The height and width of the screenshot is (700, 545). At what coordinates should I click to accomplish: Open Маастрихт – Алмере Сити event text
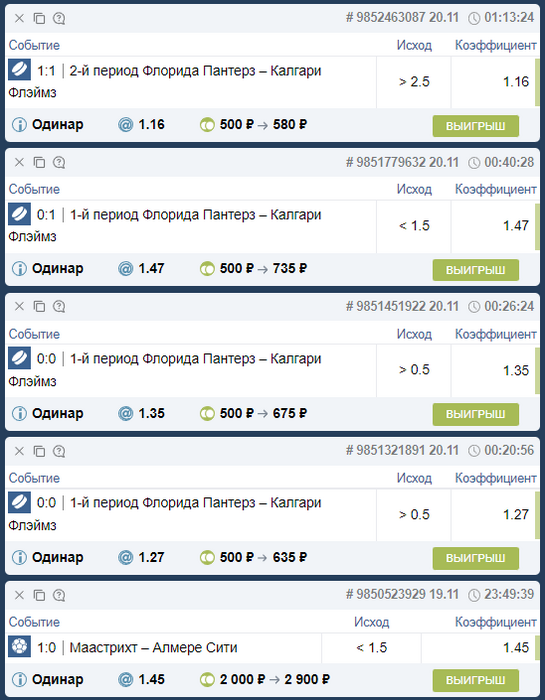(x=153, y=647)
